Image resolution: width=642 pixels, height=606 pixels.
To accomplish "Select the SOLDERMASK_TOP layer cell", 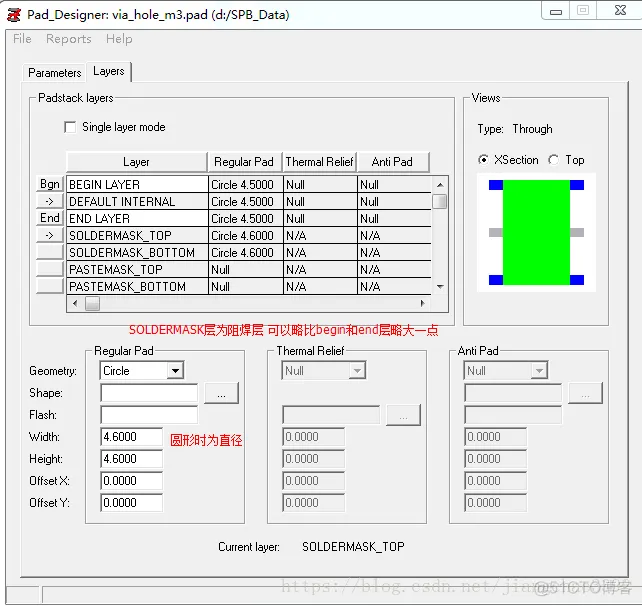I will (x=138, y=236).
